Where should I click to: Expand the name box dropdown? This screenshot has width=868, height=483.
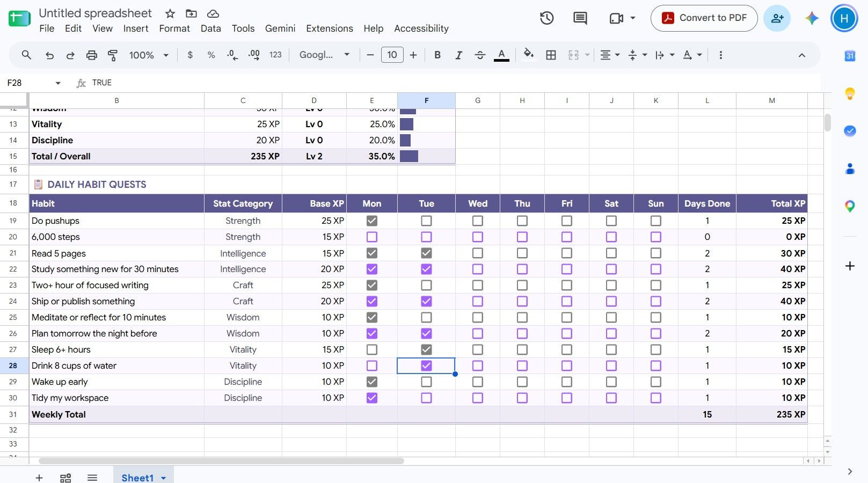(58, 83)
